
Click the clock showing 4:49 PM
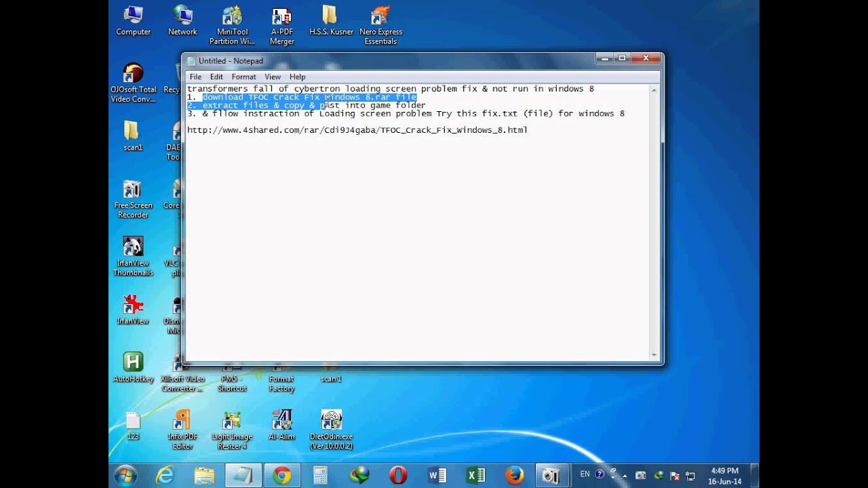point(725,476)
